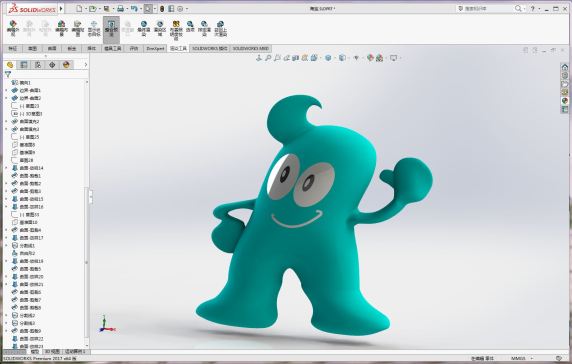Viewport: 572px width, 364px height.
Task: Switch to the SOLIDWORKS MBD ribbon tab
Action: coord(251,49)
